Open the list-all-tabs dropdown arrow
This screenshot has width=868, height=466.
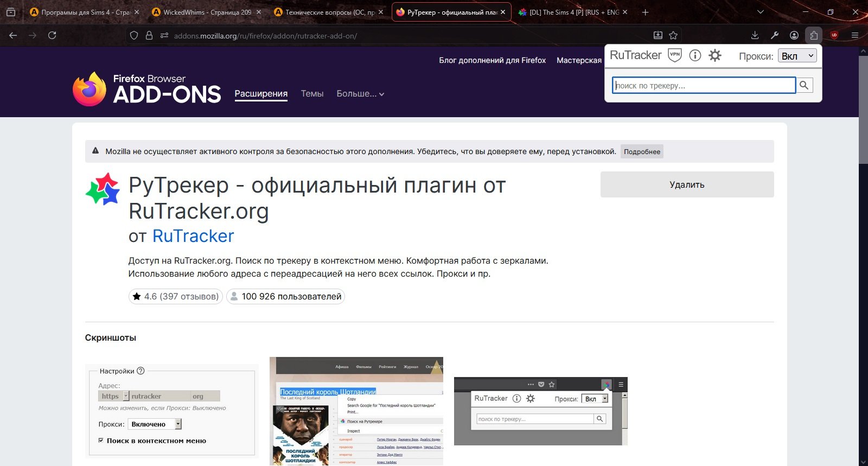tap(760, 12)
